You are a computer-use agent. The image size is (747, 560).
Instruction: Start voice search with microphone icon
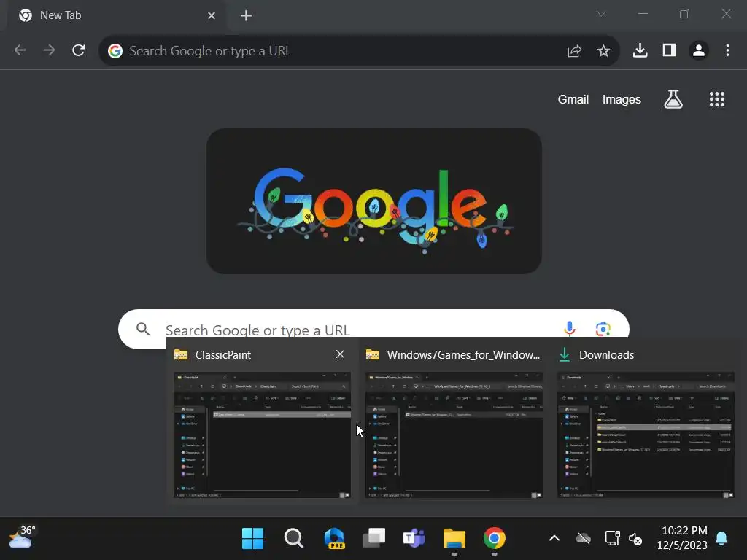pyautogui.click(x=569, y=329)
